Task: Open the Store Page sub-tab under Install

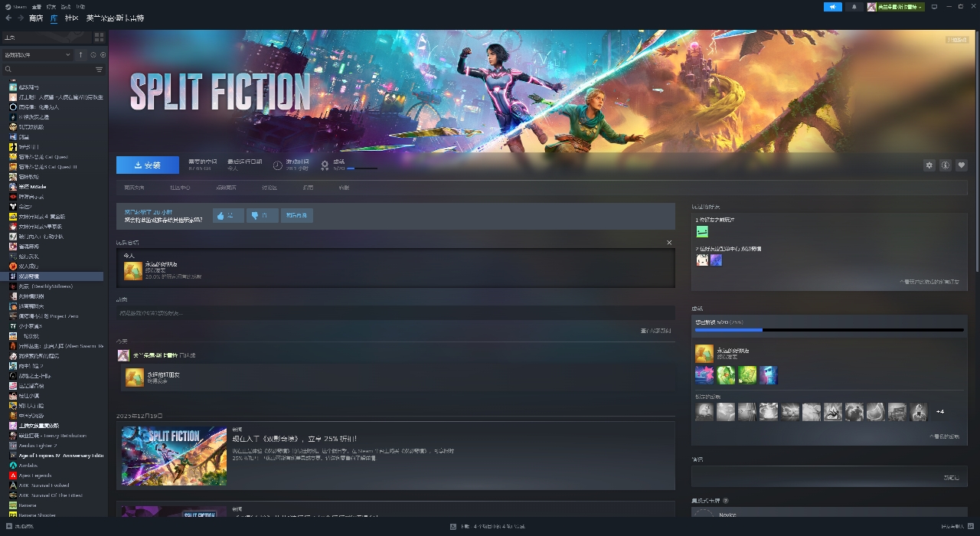Action: point(134,188)
